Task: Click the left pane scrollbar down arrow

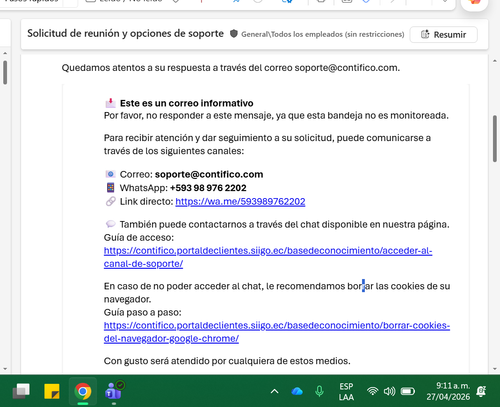Action: pos(5,369)
